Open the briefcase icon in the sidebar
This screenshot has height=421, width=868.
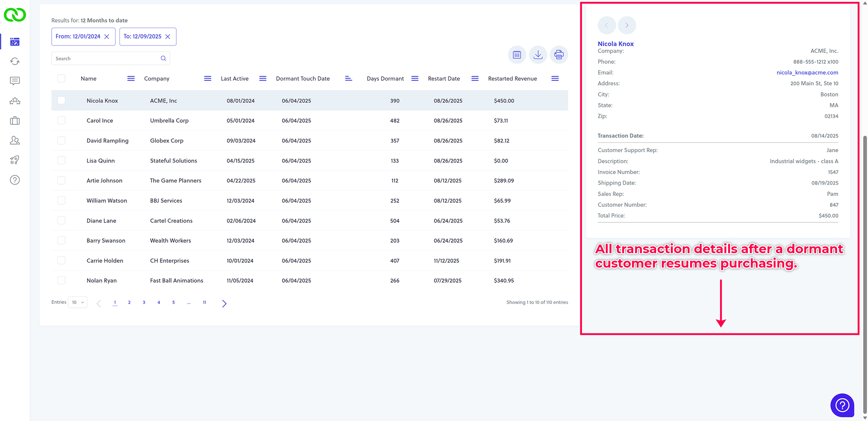click(15, 121)
